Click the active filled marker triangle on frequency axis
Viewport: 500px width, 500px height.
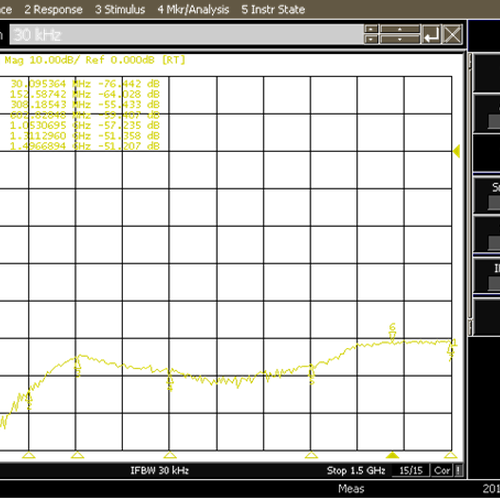tap(393, 455)
